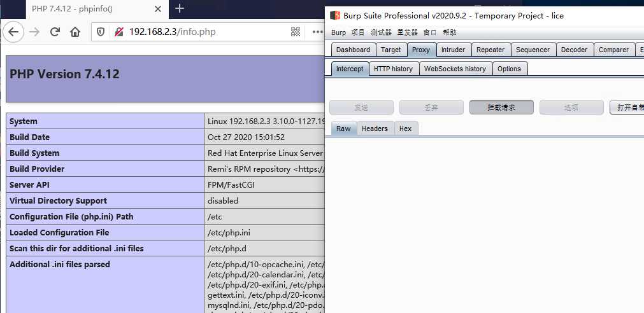Viewport: 644px width, 313px height.
Task: Click the Firefox forward arrow
Action: point(34,32)
